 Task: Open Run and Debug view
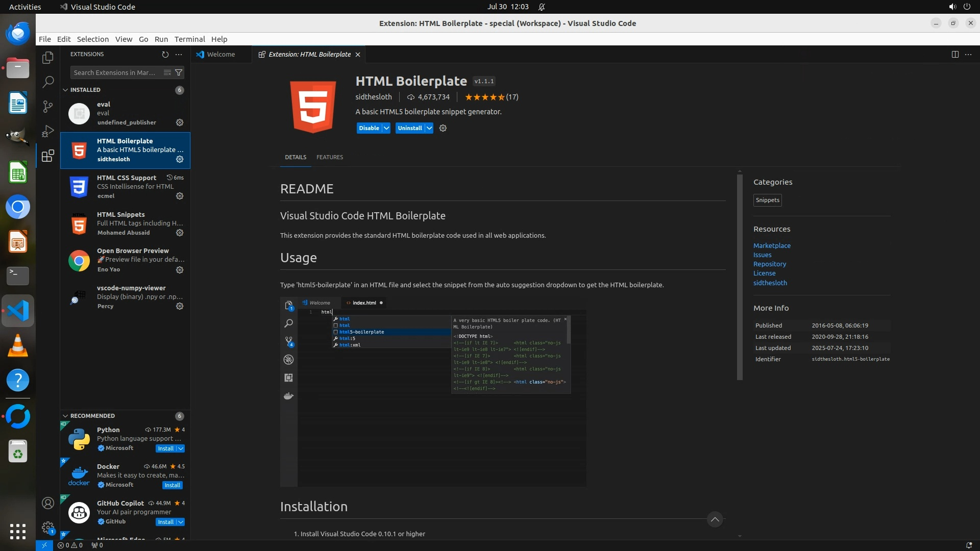coord(47,131)
